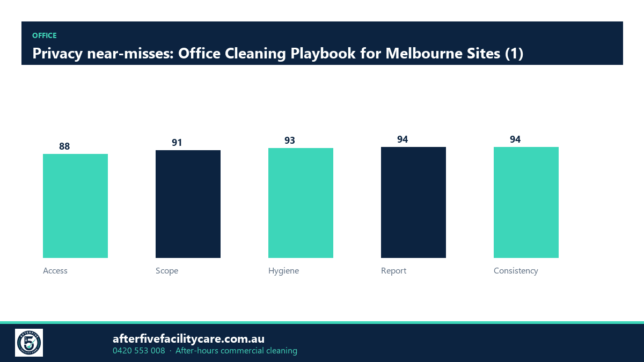Screen dimensions: 644x362
Task: Select the value 91 above Scope
Action: [177, 143]
